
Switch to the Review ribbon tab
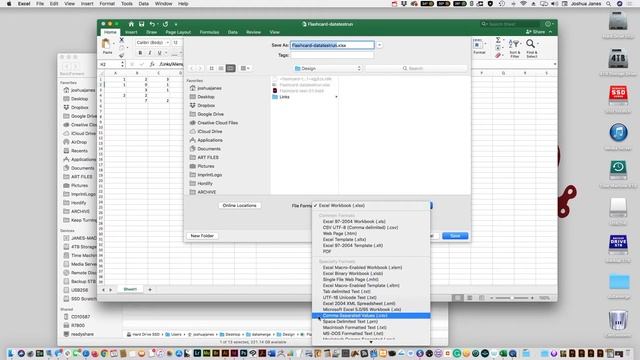(x=253, y=32)
